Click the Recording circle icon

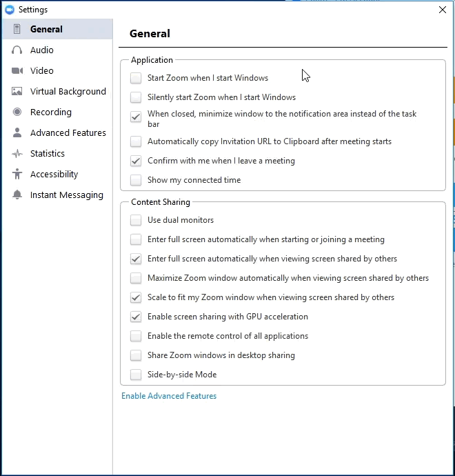tap(17, 112)
